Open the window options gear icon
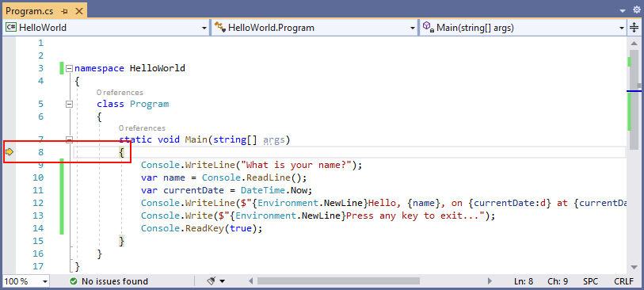 click(x=636, y=10)
